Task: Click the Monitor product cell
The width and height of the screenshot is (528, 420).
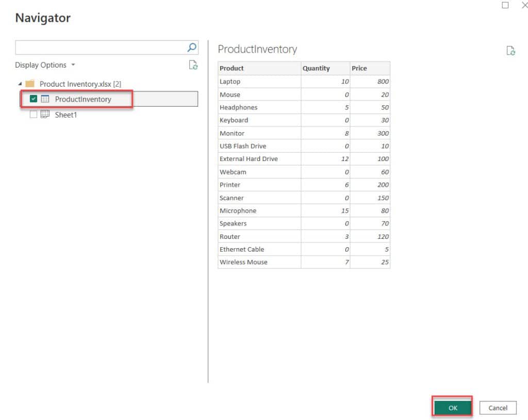Action: (259, 133)
